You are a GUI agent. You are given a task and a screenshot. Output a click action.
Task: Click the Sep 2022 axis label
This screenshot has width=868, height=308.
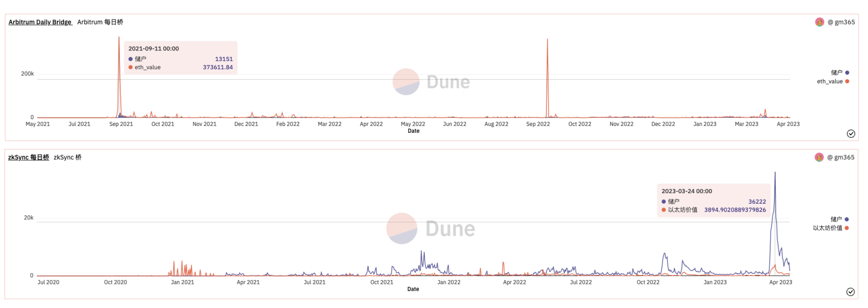coord(538,124)
